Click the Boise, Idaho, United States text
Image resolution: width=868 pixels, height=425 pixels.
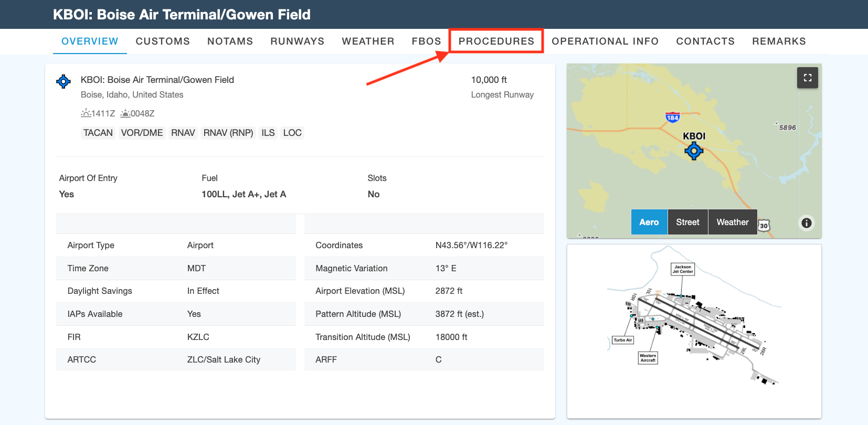coord(132,94)
